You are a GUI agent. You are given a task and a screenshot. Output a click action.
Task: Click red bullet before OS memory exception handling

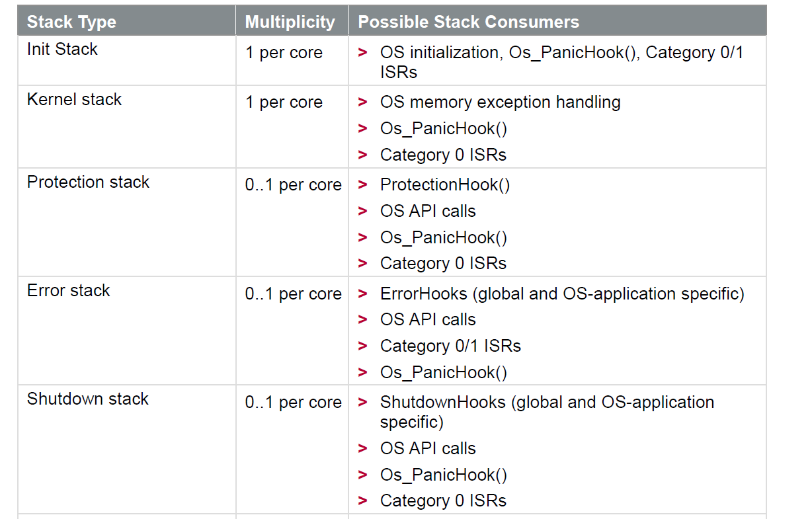click(362, 102)
